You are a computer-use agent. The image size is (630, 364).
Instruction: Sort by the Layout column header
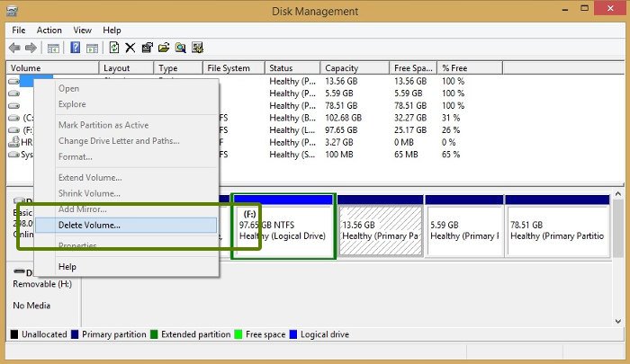126,67
